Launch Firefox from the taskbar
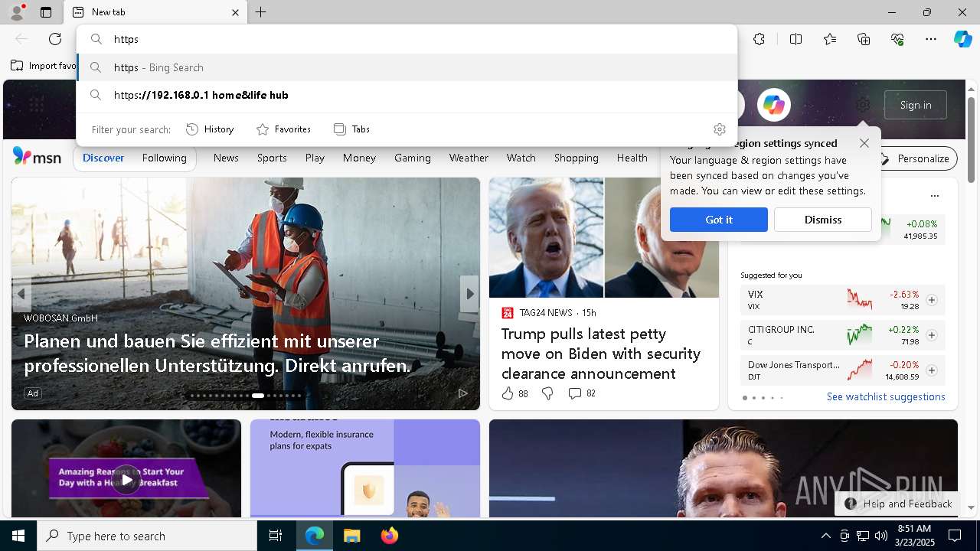The width and height of the screenshot is (980, 551). pyautogui.click(x=389, y=536)
